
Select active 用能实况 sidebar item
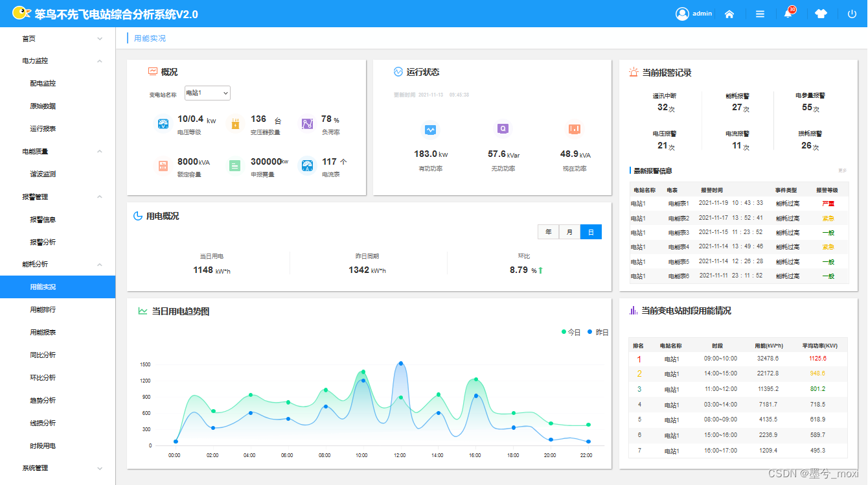click(58, 287)
